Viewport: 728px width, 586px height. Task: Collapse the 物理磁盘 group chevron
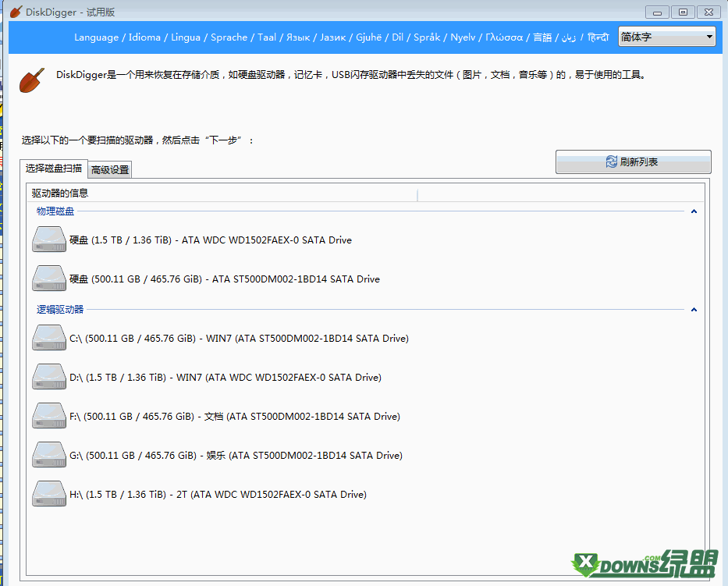694,211
